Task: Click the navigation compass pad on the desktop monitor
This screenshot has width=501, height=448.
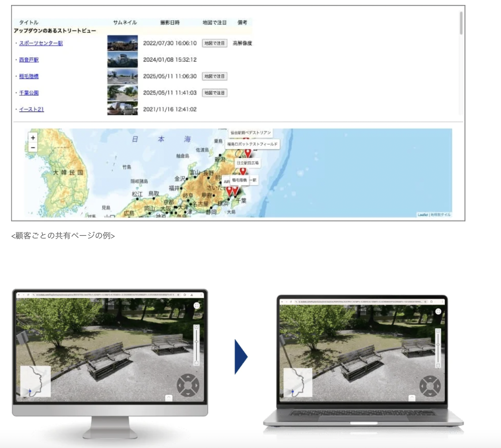Action: point(188,385)
